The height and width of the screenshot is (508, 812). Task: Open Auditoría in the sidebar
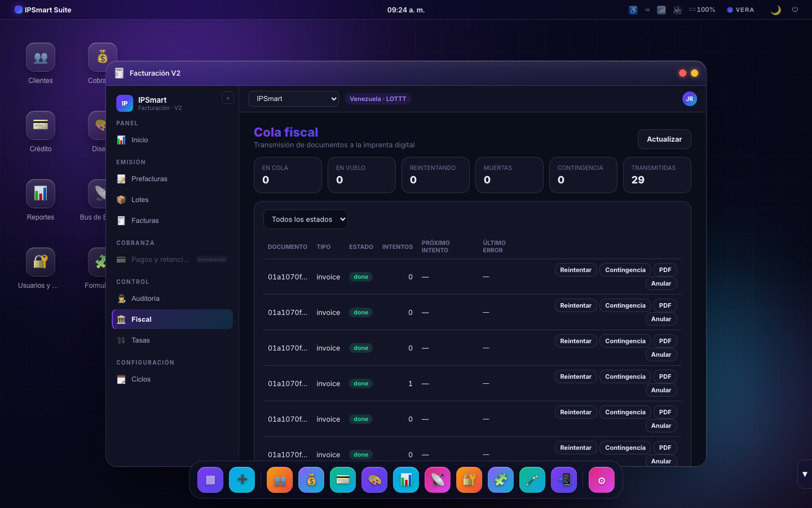pos(172,299)
